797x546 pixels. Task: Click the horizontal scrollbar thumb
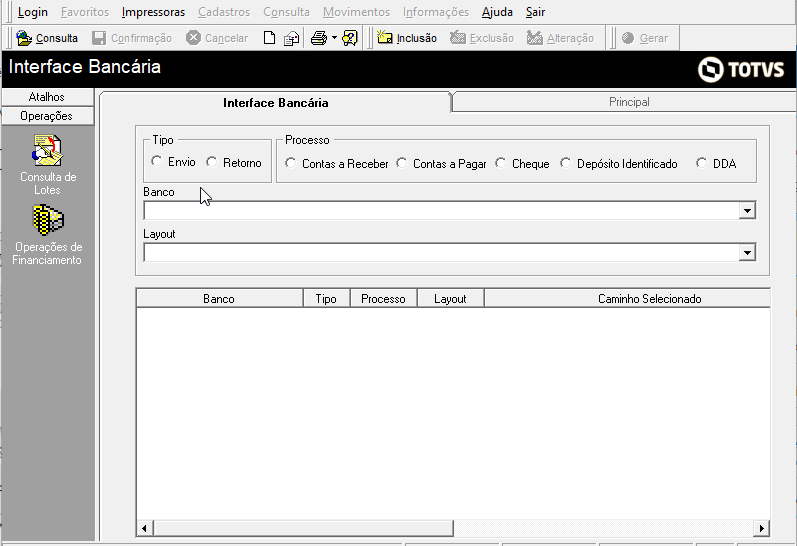tap(303, 528)
